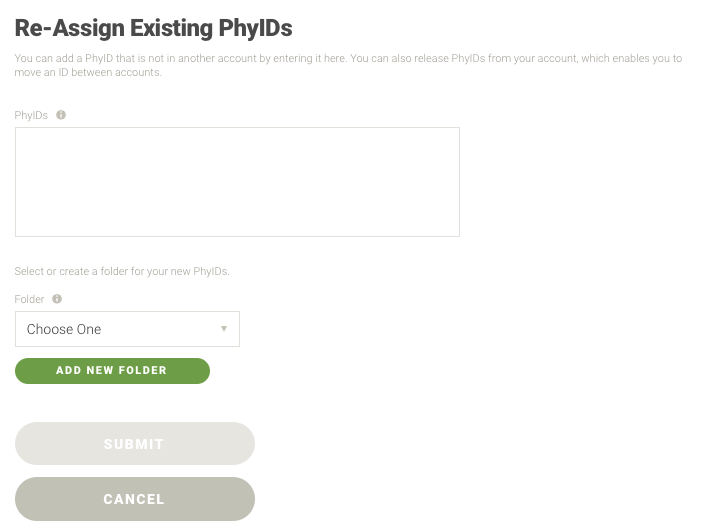This screenshot has height=531, width=711.
Task: Click the PhyIDs field label
Action: [31, 116]
